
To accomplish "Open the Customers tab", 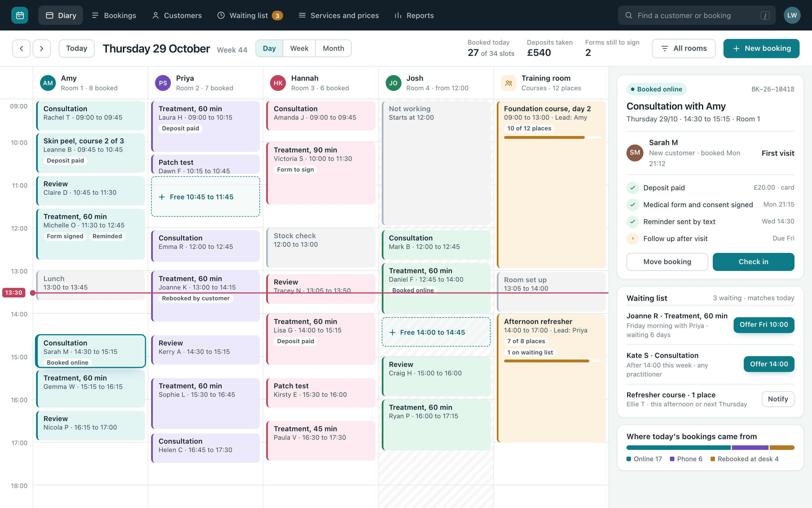I will (x=177, y=16).
